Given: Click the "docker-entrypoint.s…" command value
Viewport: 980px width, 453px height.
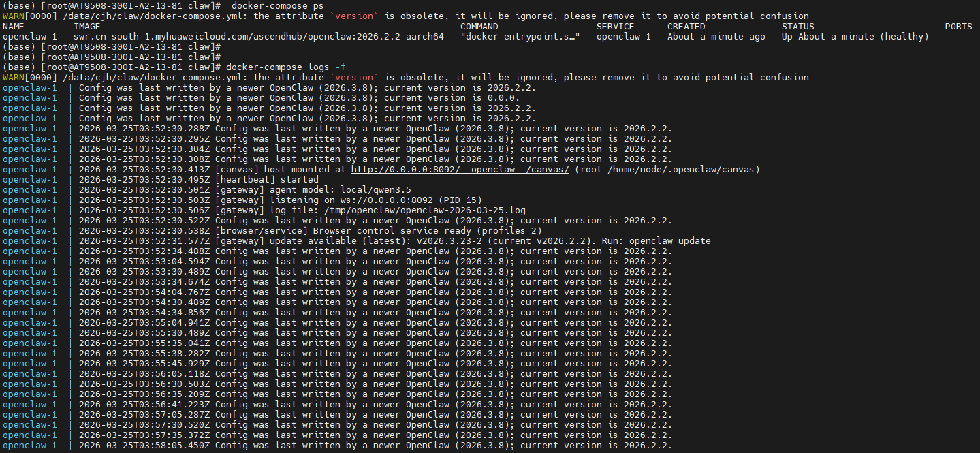Looking at the screenshot, I should [x=520, y=37].
